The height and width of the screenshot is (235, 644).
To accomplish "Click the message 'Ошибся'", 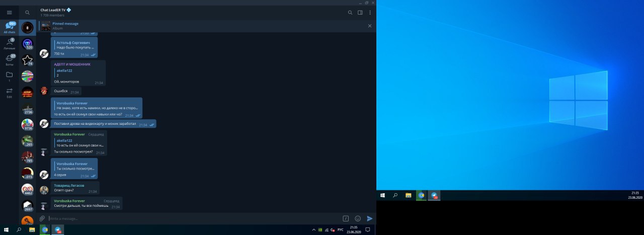I will [66, 92].
